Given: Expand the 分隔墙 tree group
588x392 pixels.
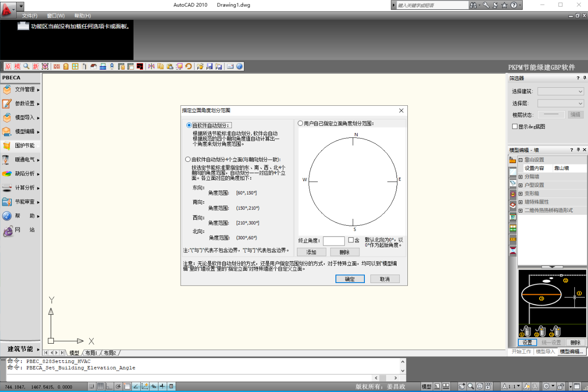Looking at the screenshot, I should [521, 177].
